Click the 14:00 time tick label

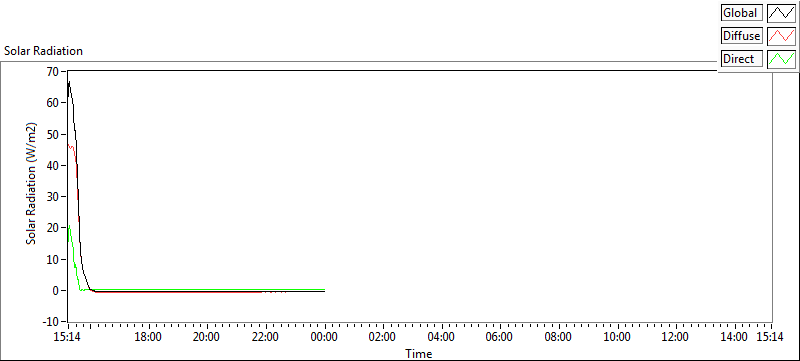[x=733, y=337]
